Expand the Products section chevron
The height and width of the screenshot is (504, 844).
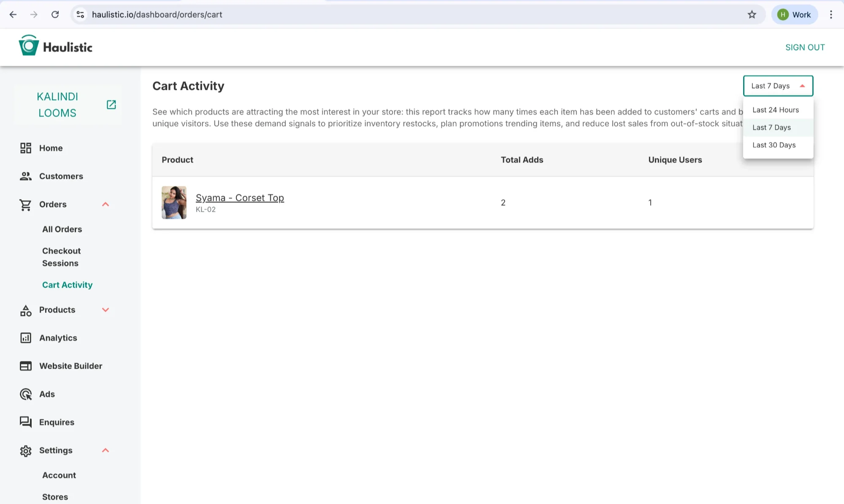pyautogui.click(x=105, y=310)
